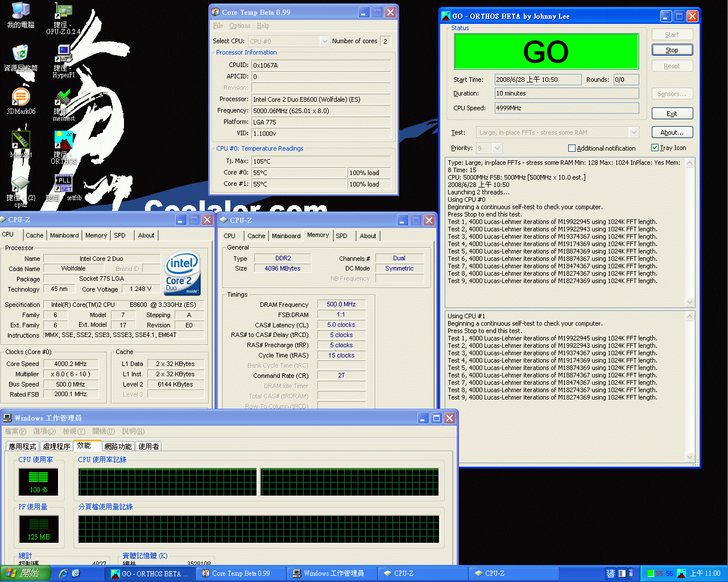Enable the Additional notification checkbox
Screen dimensions: 728x582
(572, 148)
